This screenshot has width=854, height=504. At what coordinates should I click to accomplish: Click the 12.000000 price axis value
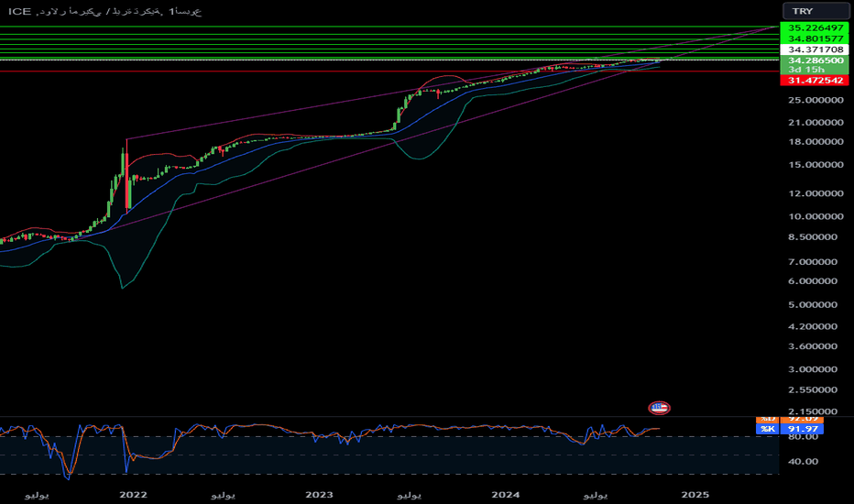pyautogui.click(x=816, y=193)
